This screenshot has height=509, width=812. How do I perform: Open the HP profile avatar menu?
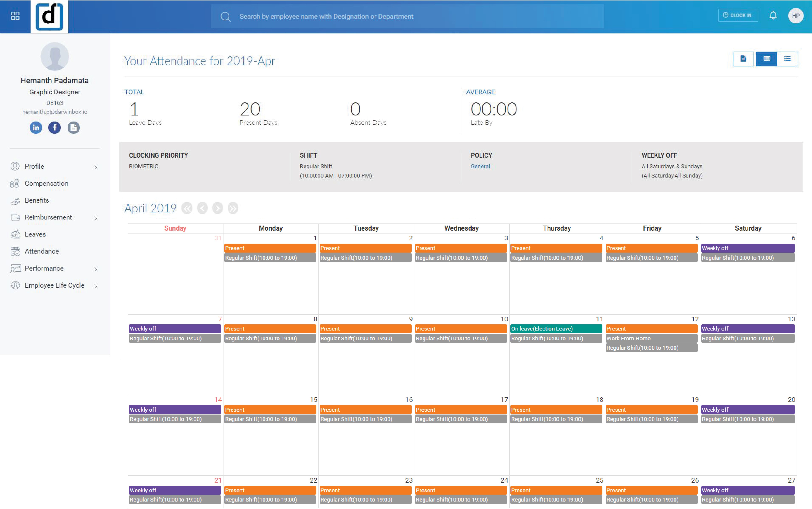point(796,15)
